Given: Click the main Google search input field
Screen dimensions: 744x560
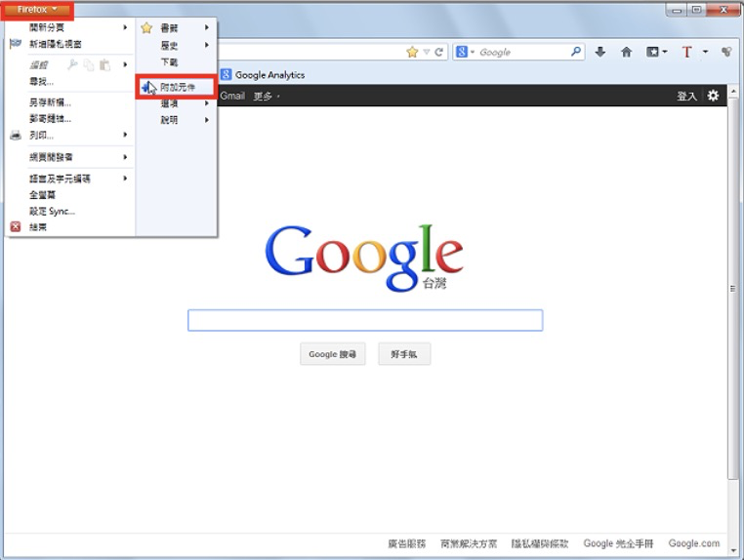Looking at the screenshot, I should [365, 320].
